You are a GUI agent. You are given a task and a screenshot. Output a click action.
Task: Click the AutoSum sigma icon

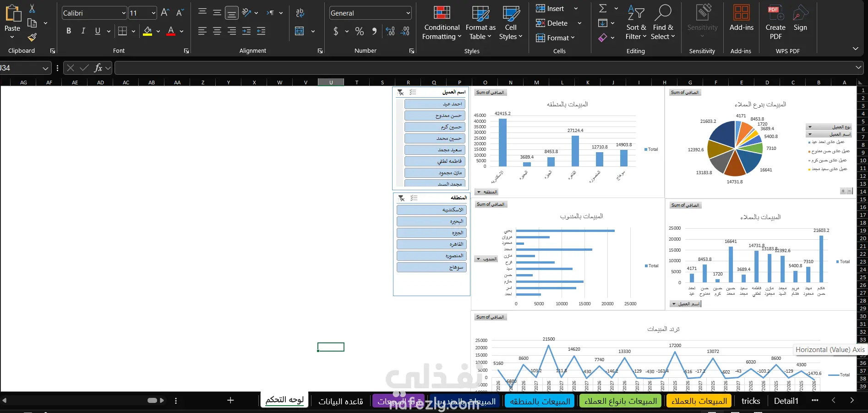click(603, 8)
